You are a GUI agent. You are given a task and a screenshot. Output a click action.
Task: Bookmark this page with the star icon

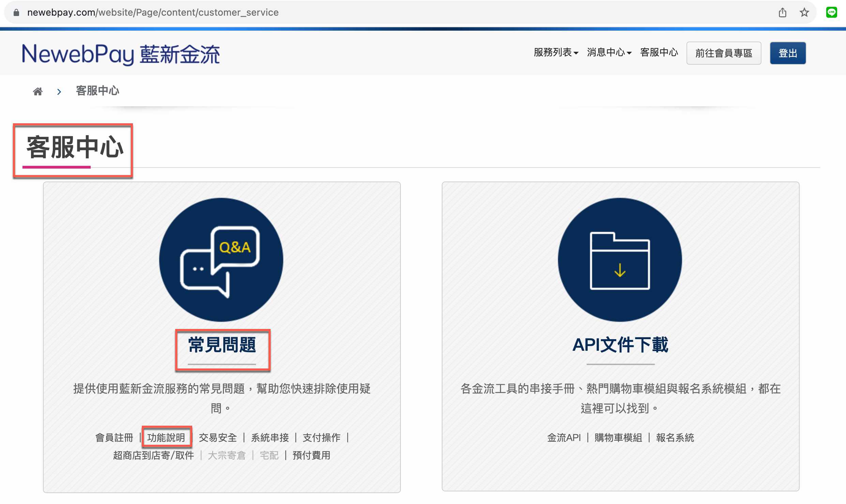(x=804, y=13)
